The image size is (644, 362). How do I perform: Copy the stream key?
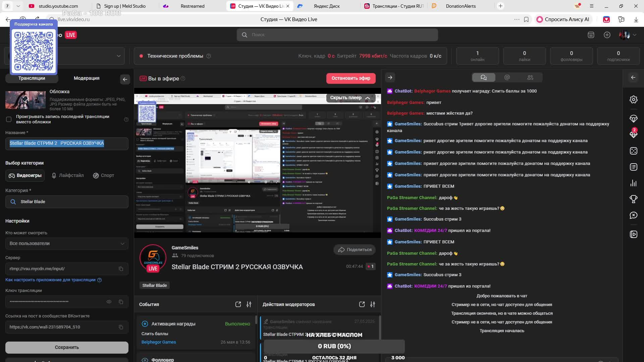click(x=121, y=302)
